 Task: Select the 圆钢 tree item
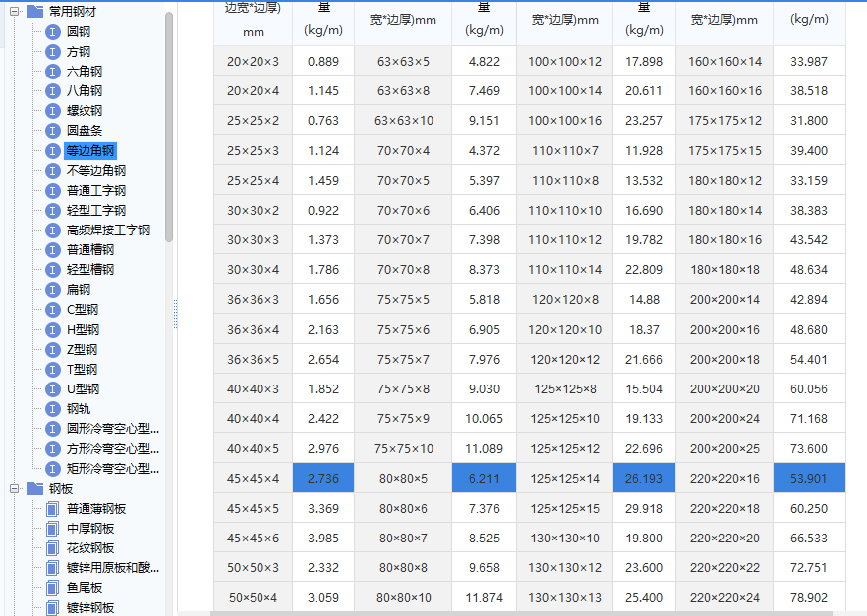click(79, 32)
